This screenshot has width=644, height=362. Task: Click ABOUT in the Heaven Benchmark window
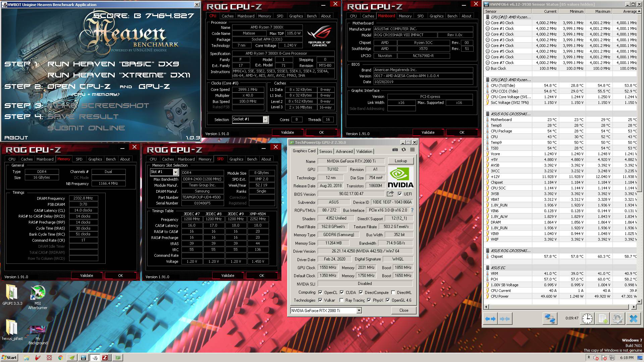(x=16, y=137)
